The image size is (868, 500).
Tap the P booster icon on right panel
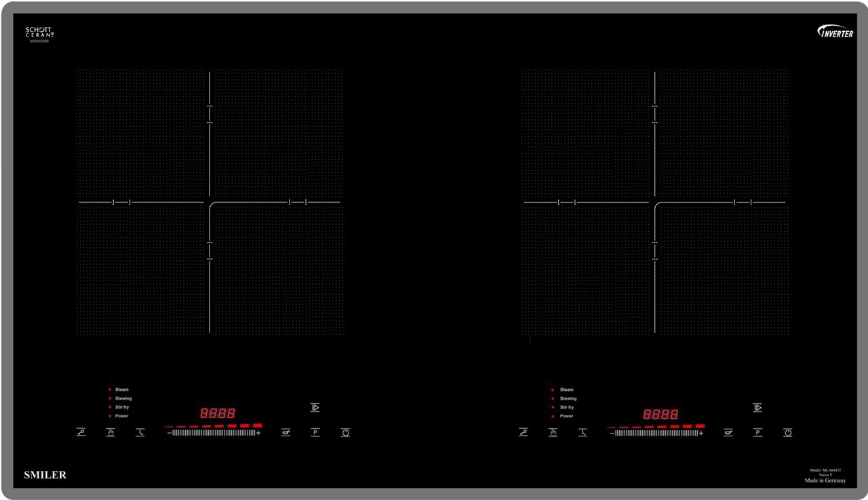tap(757, 432)
